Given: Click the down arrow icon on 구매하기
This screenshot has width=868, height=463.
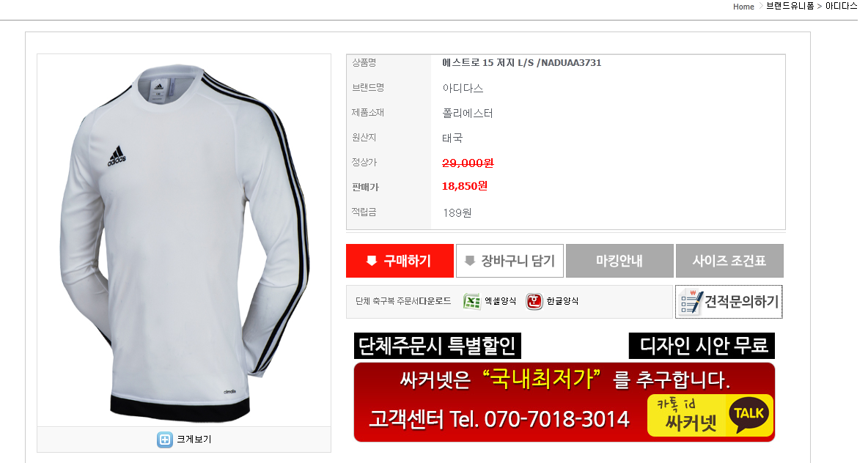Looking at the screenshot, I should tap(372, 261).
